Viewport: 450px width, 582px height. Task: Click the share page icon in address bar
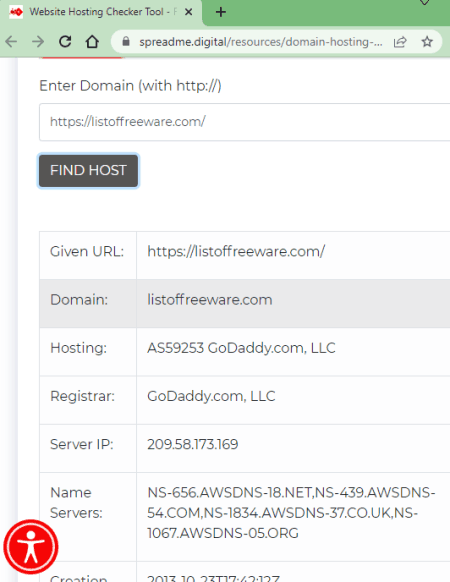click(x=400, y=42)
